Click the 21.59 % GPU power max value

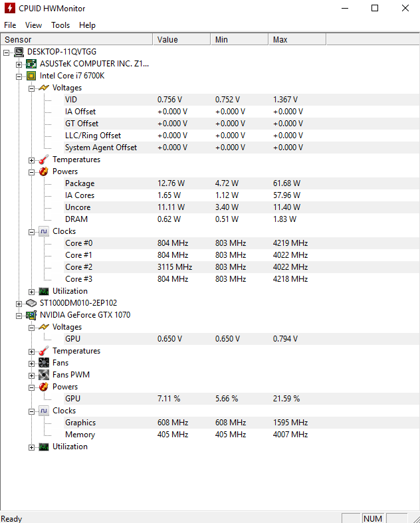coord(286,399)
